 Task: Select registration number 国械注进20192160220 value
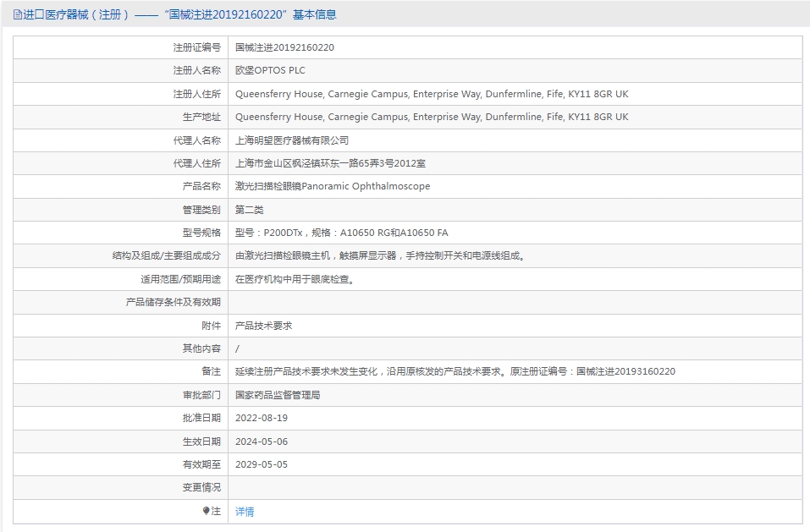[284, 47]
